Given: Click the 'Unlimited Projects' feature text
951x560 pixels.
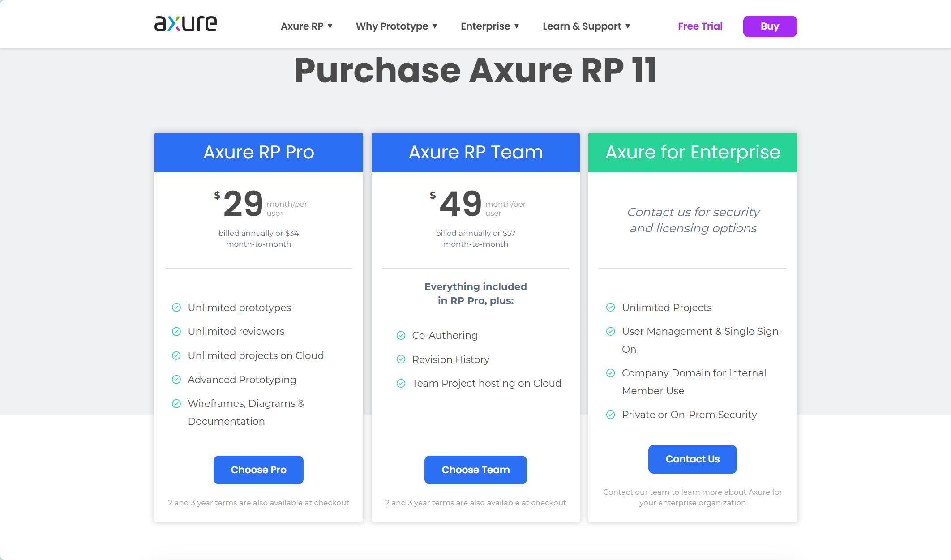Looking at the screenshot, I should point(667,308).
